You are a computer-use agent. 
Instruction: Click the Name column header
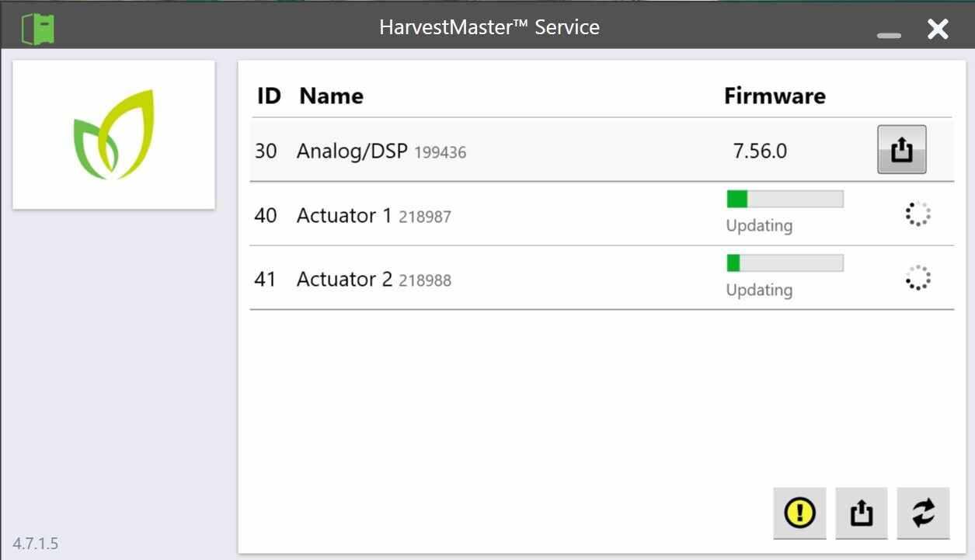tap(331, 96)
